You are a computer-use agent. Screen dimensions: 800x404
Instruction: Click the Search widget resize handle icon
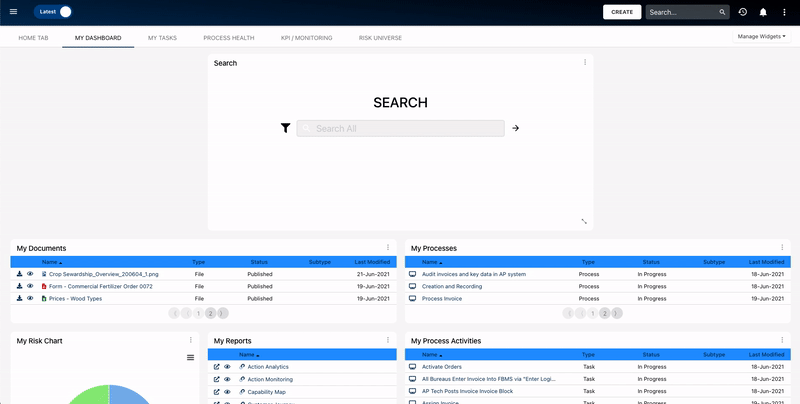coord(584,221)
